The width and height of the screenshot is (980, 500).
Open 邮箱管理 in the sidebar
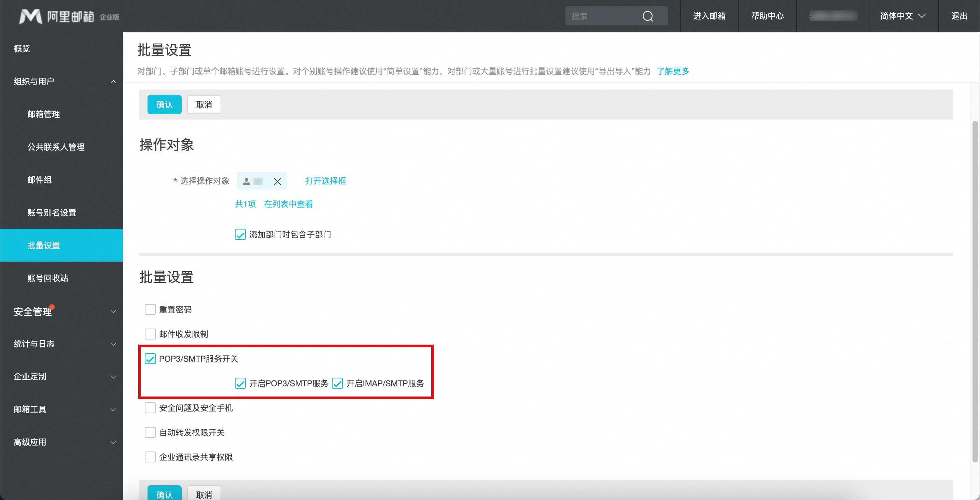pos(44,114)
